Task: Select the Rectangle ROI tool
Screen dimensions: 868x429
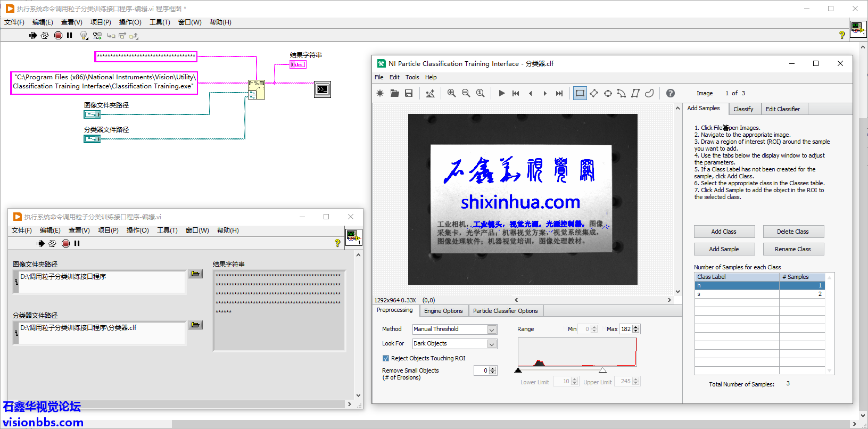Action: tap(580, 93)
